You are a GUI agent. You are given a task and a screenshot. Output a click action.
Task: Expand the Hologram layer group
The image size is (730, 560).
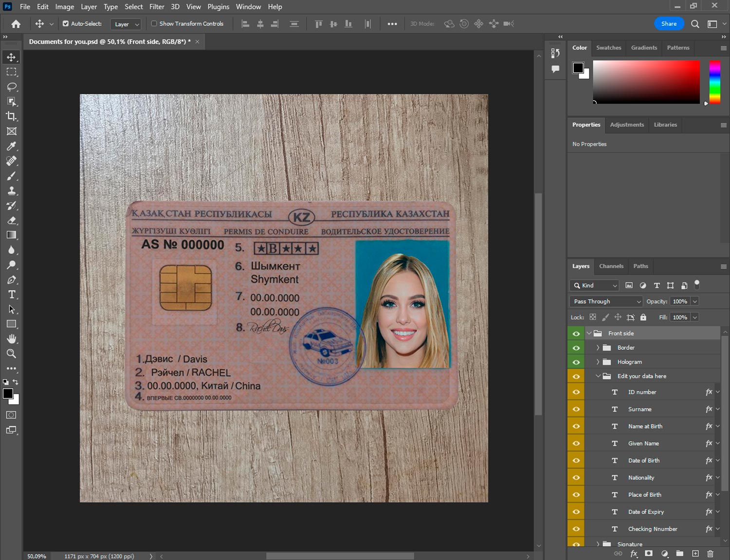[598, 362]
